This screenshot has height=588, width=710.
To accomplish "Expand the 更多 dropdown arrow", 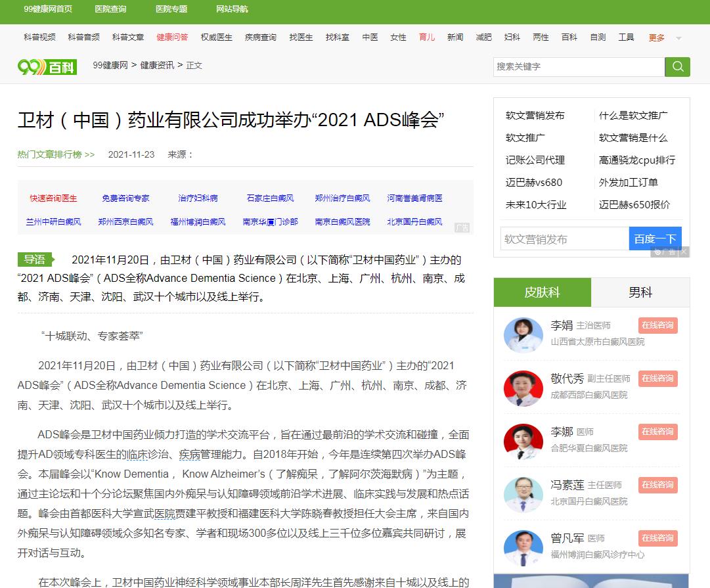I will click(x=678, y=38).
